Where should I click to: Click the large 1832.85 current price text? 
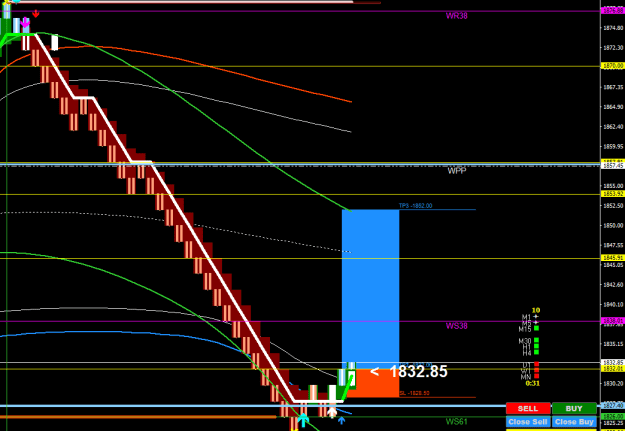tap(418, 372)
